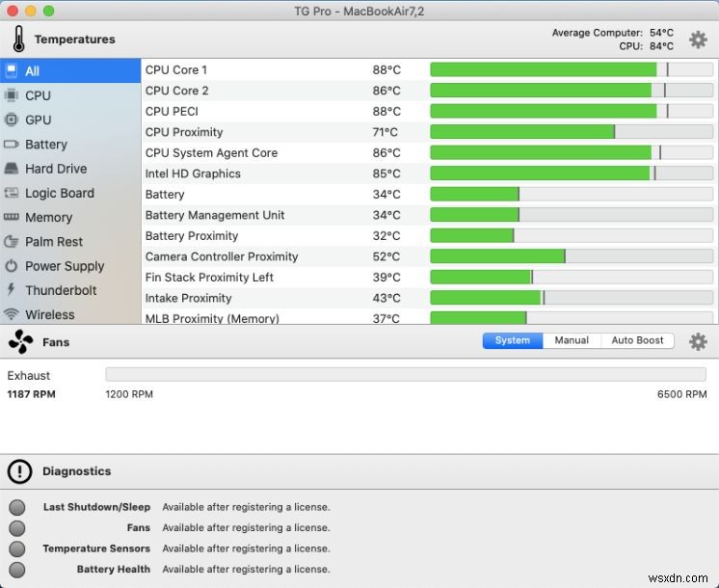Click the 1187 RPM current fan speed
Viewport: 719px width, 588px height.
tap(31, 394)
